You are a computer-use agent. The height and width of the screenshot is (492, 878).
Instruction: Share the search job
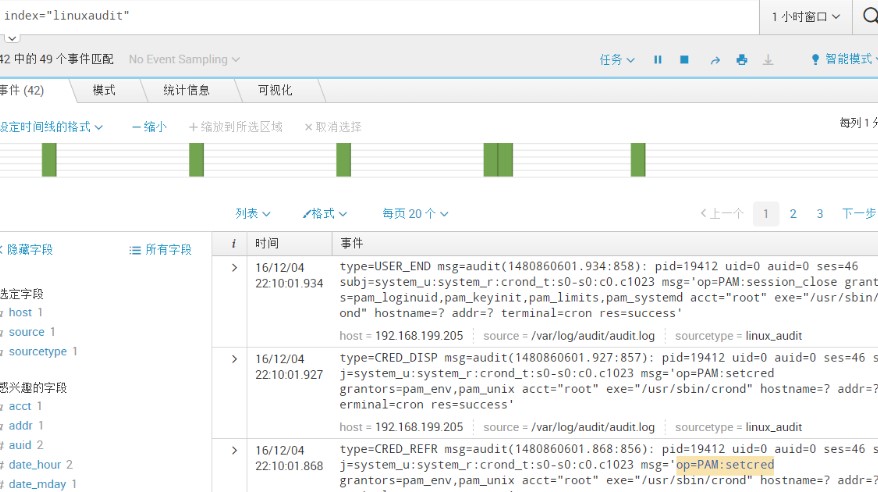coord(715,60)
